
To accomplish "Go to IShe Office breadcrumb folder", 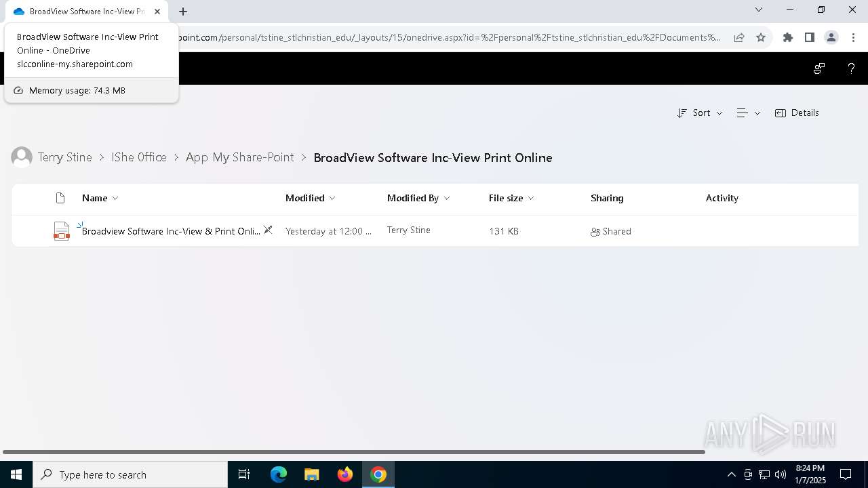I will point(139,157).
